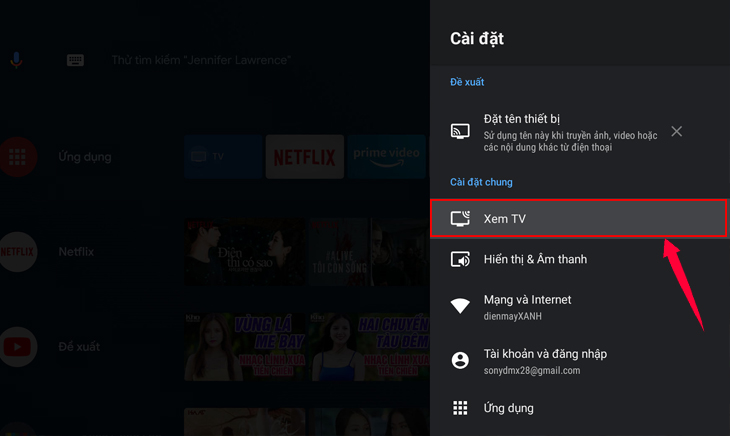Launch the Prime Video app tile
The width and height of the screenshot is (730, 436).
pyautogui.click(x=386, y=157)
